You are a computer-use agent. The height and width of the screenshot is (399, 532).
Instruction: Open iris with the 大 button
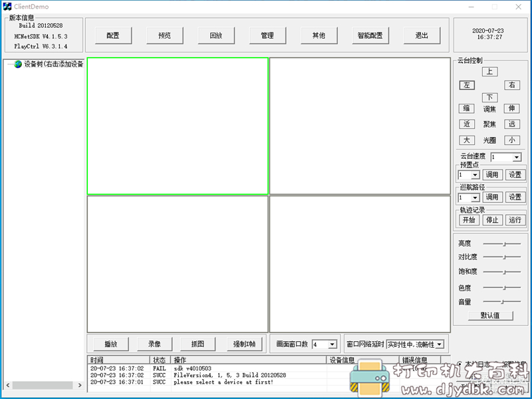point(467,140)
